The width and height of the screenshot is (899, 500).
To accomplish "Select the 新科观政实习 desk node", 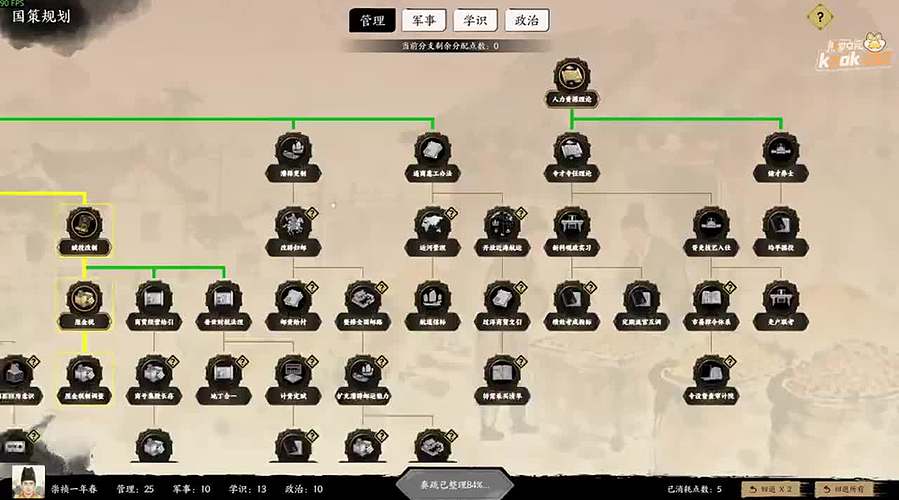I will [x=572, y=231].
